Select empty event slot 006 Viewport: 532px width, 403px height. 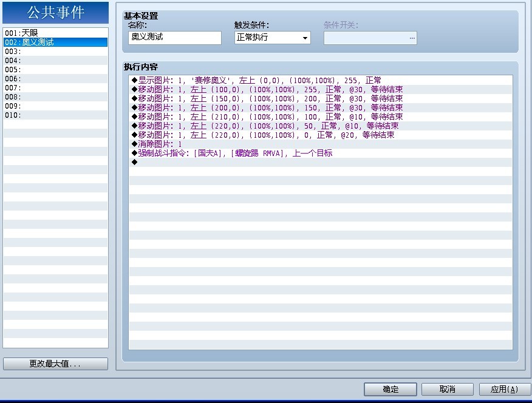(55, 79)
